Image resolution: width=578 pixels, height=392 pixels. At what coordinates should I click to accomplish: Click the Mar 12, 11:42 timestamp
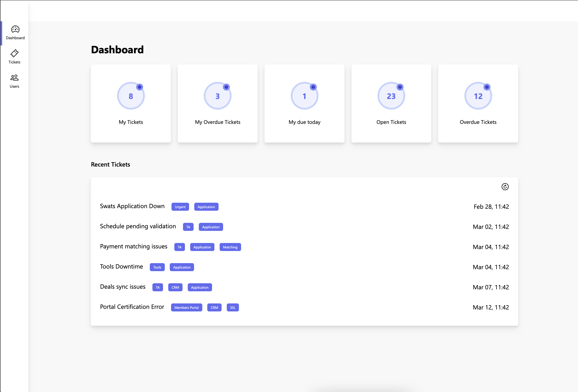pyautogui.click(x=491, y=307)
